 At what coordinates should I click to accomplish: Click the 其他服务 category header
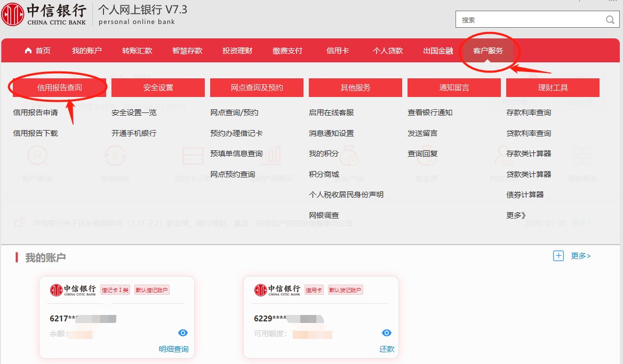(355, 87)
